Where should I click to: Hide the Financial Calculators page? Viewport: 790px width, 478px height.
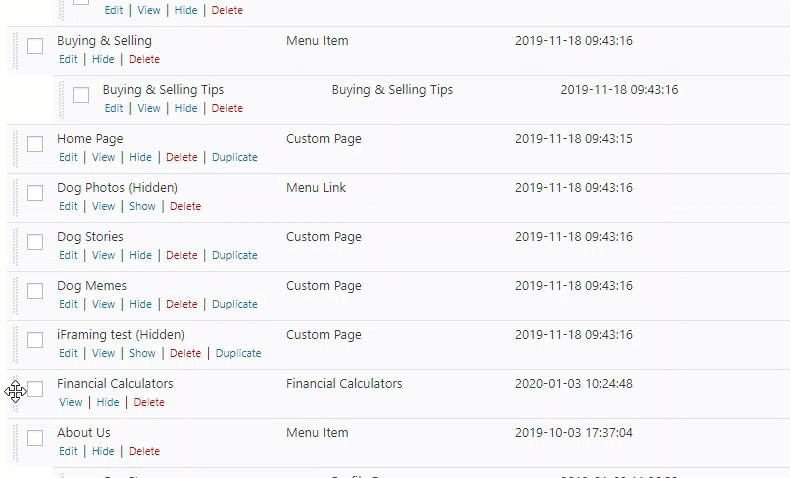108,402
